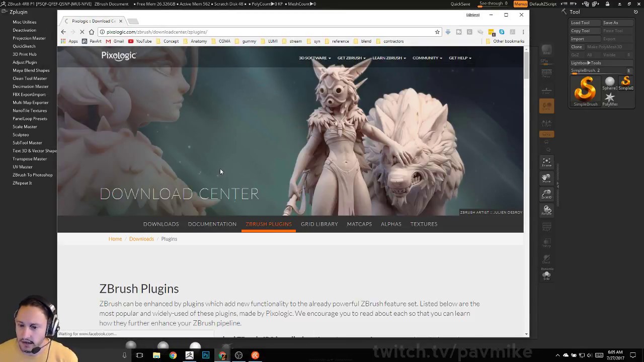The width and height of the screenshot is (644, 362).
Task: Click the R button next to SimpleBrush slider
Action: [x=628, y=71]
